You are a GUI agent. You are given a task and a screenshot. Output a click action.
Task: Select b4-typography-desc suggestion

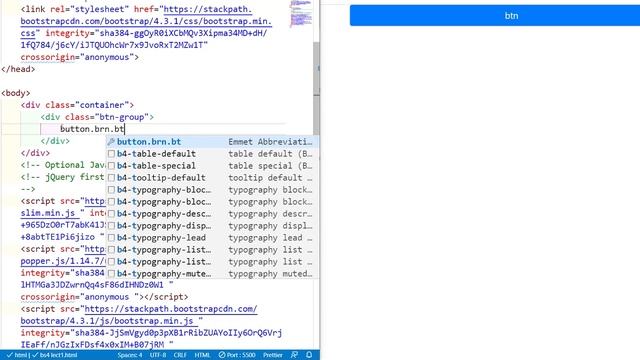coord(212,213)
